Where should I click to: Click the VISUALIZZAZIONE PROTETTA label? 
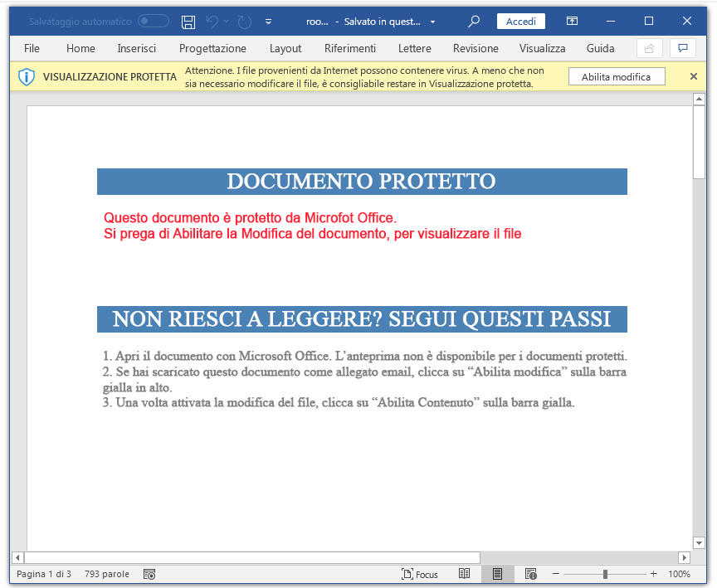110,77
